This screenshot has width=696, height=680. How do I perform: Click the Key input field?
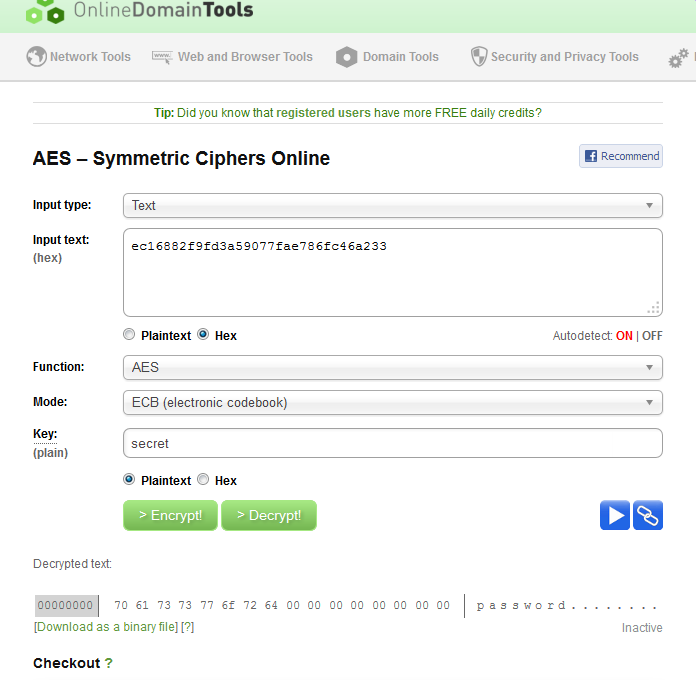click(x=392, y=443)
